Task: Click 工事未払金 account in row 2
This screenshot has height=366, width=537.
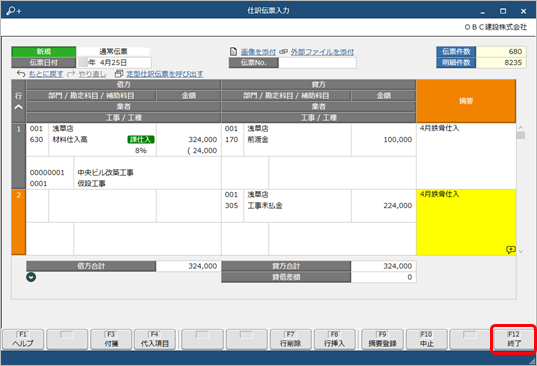Action: tap(265, 205)
